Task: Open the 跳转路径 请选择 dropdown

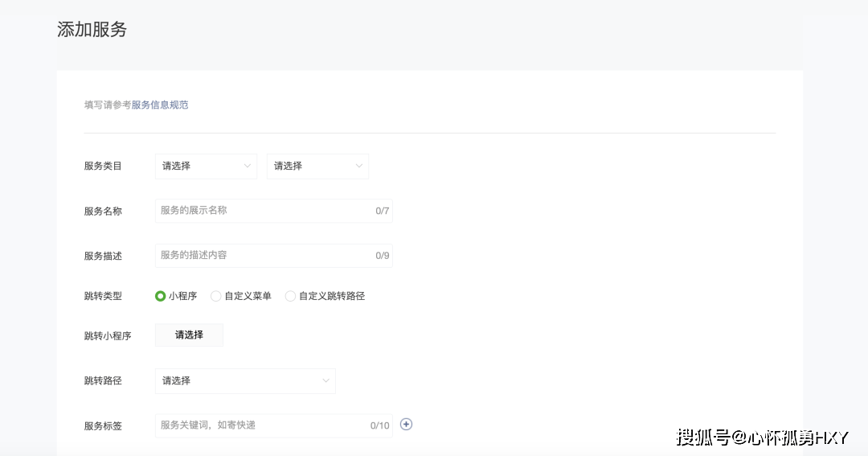Action: pos(244,381)
